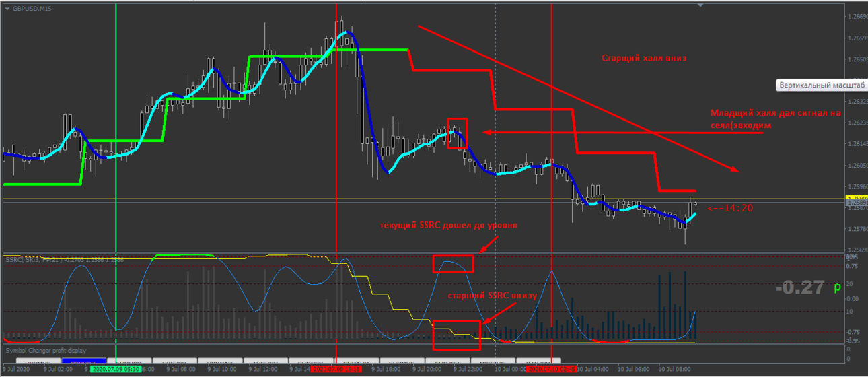
Task: Click the Старший халл вниз text label
Action: pyautogui.click(x=643, y=59)
